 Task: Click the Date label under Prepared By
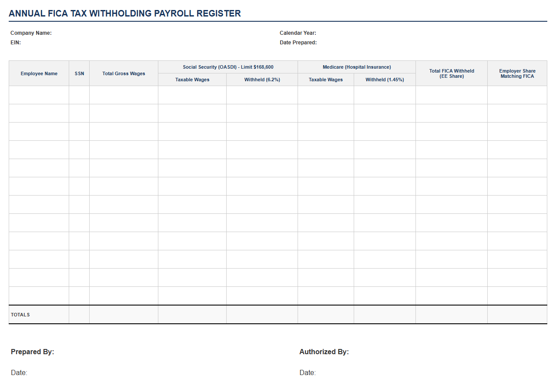(x=19, y=373)
